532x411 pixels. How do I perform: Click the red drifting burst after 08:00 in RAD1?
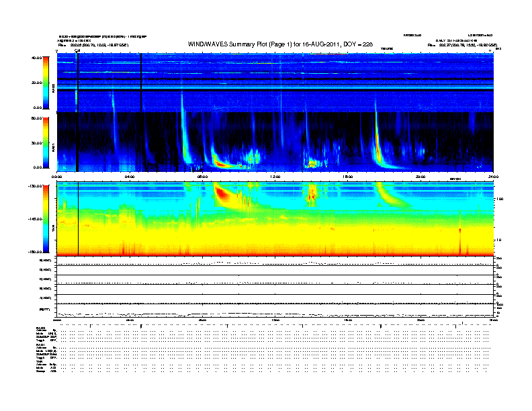pos(221,163)
